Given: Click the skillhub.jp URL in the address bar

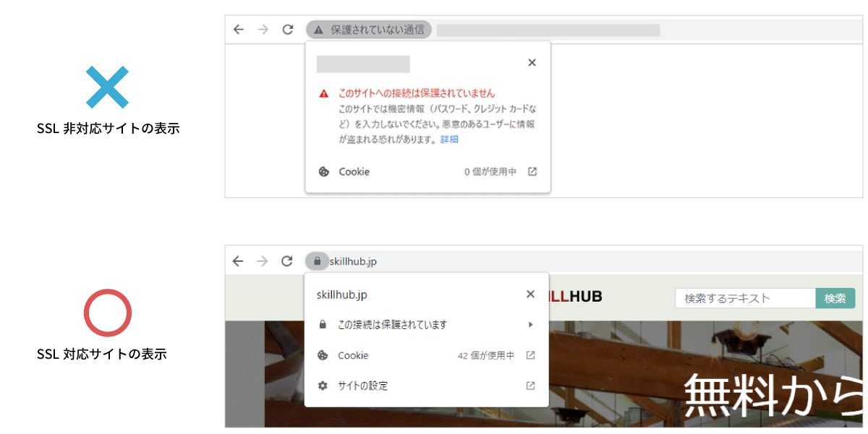Looking at the screenshot, I should click(x=353, y=261).
